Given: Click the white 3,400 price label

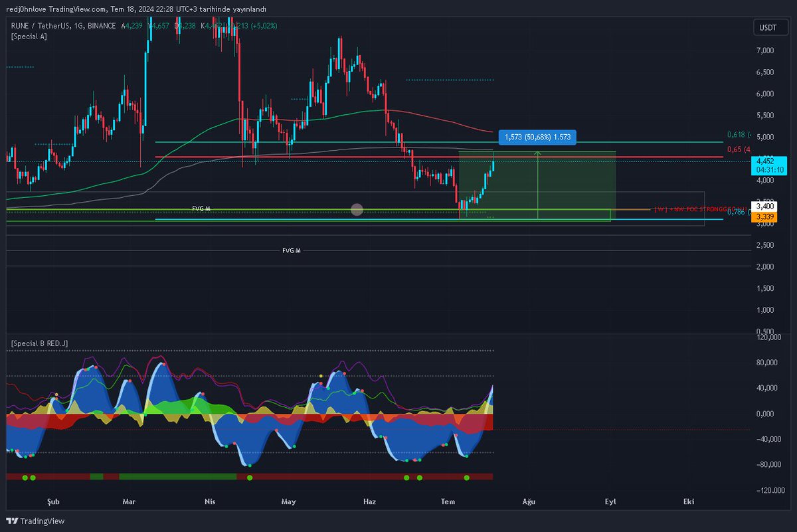Looking at the screenshot, I should coord(764,207).
